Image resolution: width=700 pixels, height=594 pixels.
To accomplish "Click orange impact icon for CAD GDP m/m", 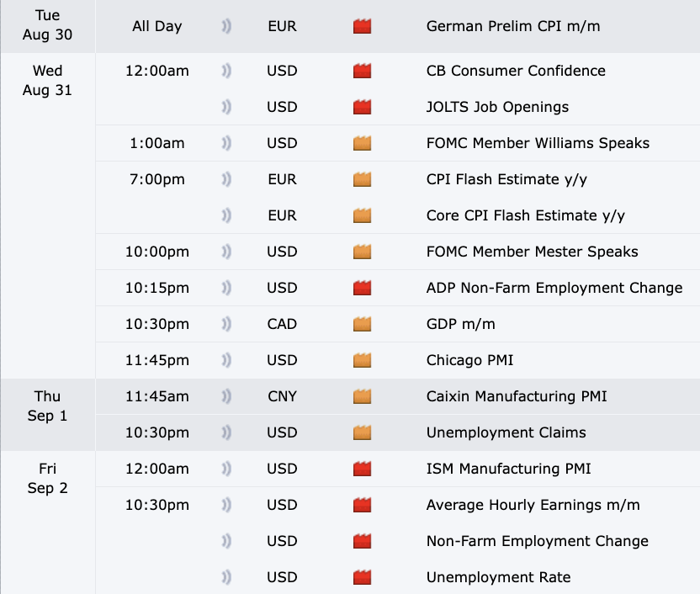I will coord(362,324).
